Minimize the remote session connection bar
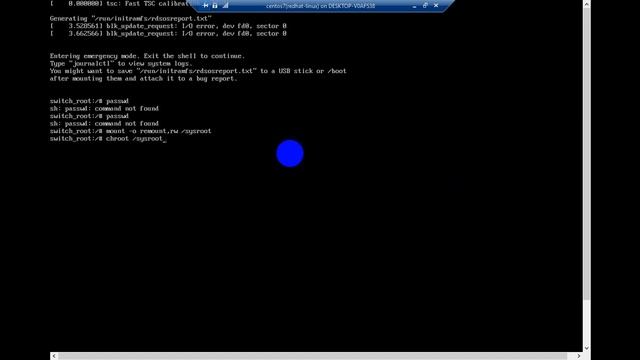Viewport: 640px width, 360px height. click(414, 6)
